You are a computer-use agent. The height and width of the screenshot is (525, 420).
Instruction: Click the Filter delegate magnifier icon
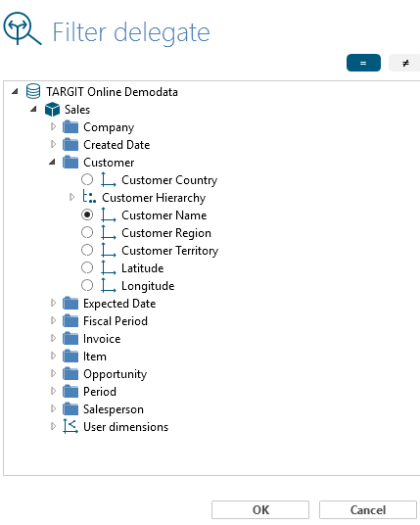[x=23, y=28]
